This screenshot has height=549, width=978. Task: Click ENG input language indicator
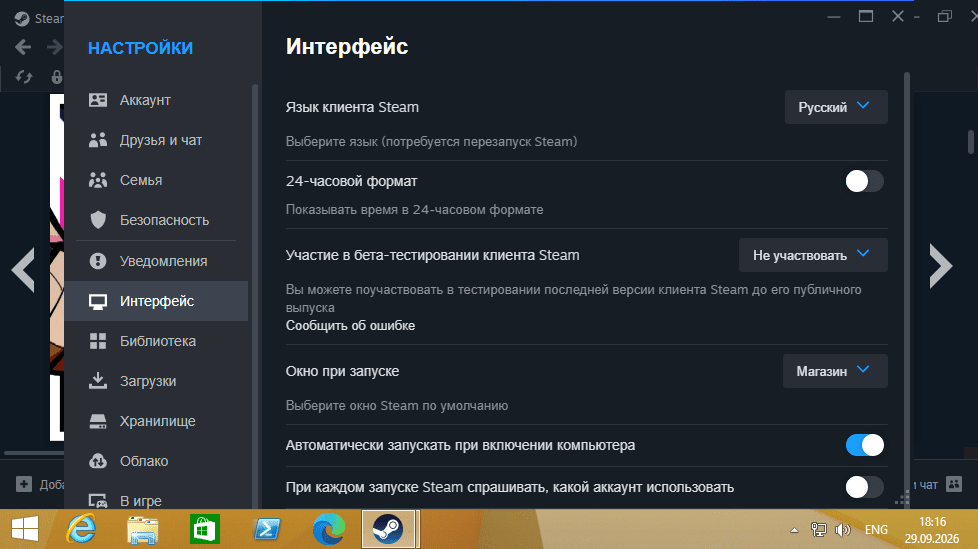point(876,530)
